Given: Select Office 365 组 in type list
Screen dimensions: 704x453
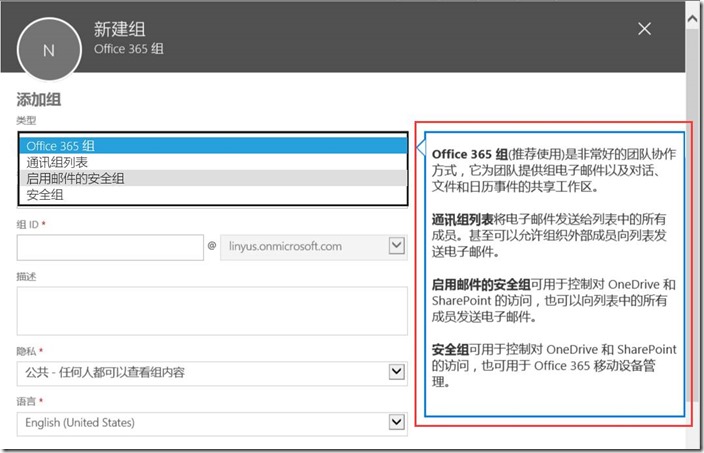Looking at the screenshot, I should 213,145.
